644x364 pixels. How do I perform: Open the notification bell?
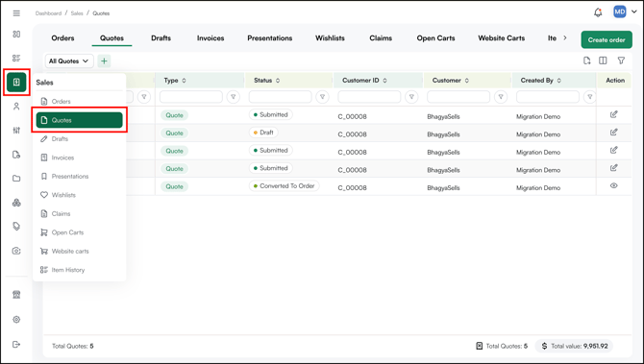pyautogui.click(x=598, y=12)
